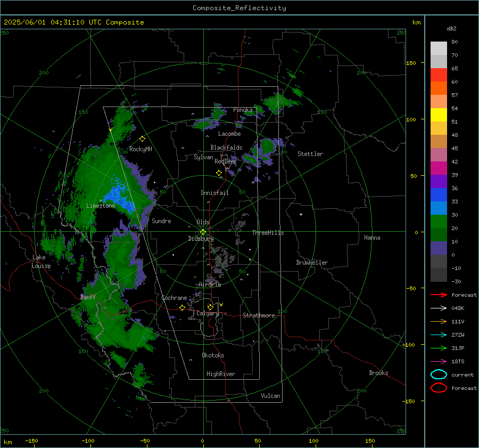This screenshot has height=448, width=479.
Task: Click the HighRiver label
Action: [221, 374]
